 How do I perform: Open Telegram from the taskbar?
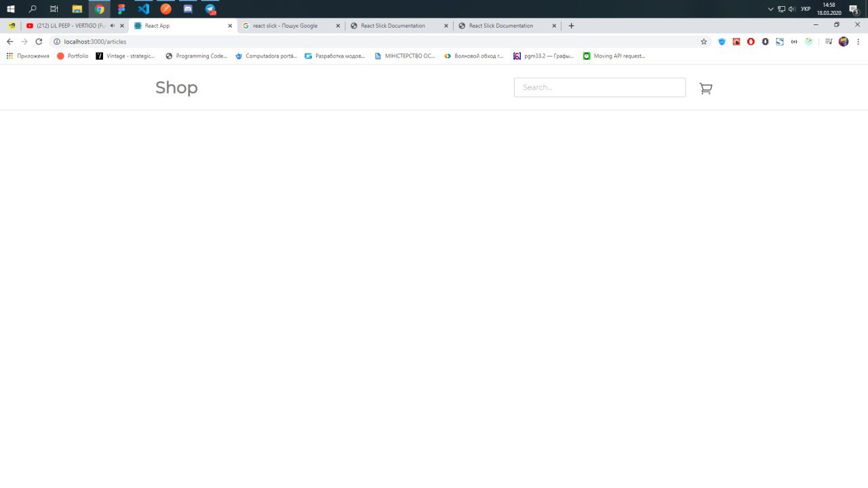point(210,9)
